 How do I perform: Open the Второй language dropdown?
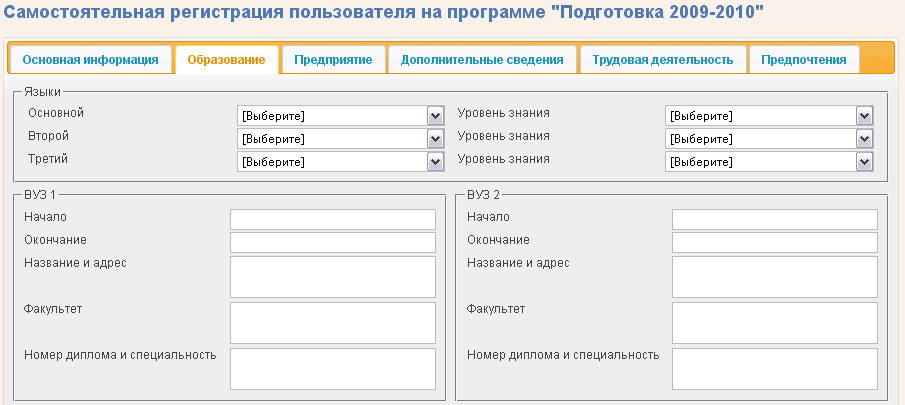pos(340,139)
